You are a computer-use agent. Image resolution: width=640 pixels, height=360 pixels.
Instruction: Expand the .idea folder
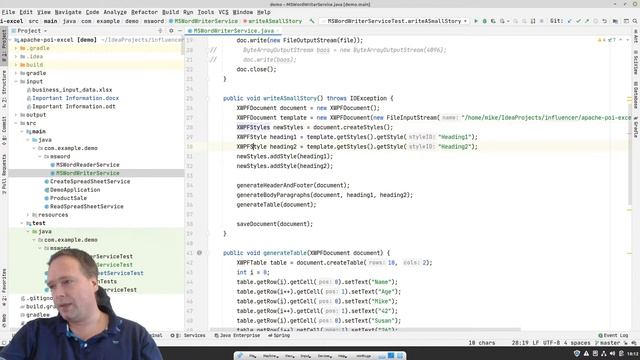(16, 56)
